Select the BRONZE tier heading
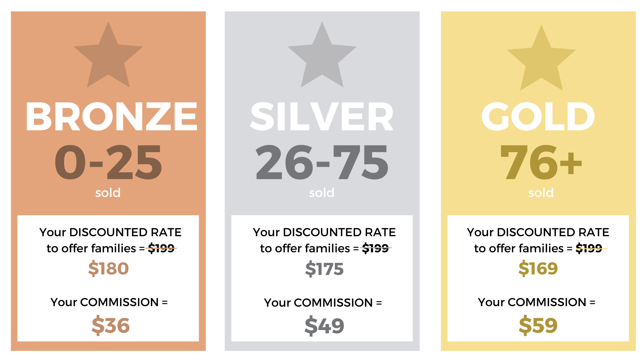The image size is (644, 362). point(112,116)
